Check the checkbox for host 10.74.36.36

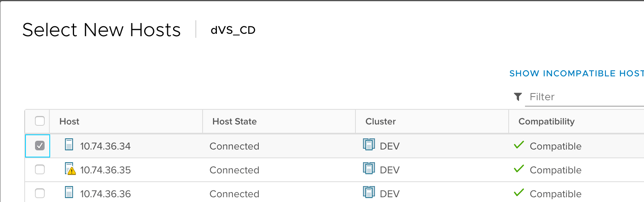(x=40, y=194)
